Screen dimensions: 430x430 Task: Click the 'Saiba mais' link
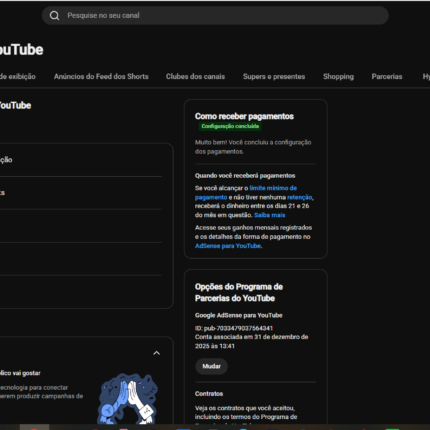click(x=270, y=215)
